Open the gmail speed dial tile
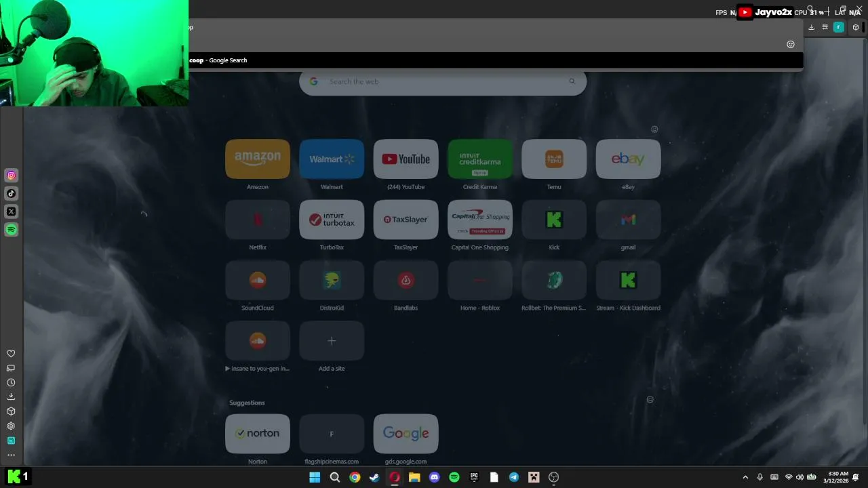Screen dimensions: 868x488 628,220
